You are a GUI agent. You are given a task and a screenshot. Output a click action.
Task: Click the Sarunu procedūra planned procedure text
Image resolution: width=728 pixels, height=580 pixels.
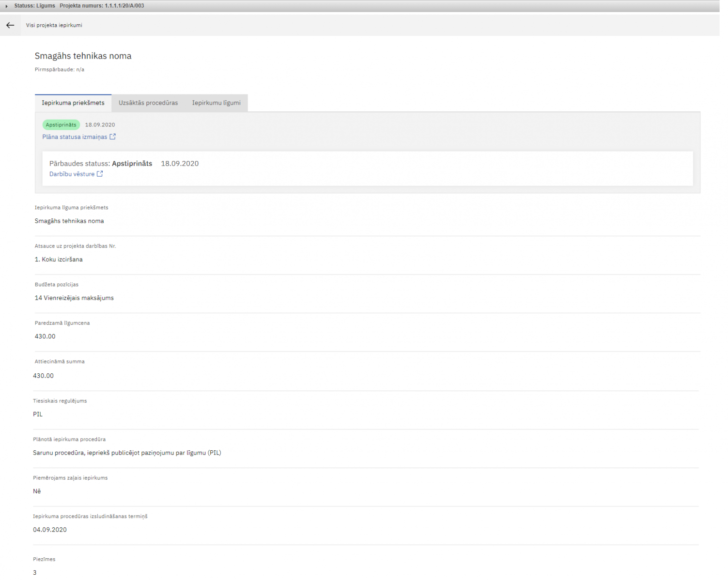coord(127,453)
